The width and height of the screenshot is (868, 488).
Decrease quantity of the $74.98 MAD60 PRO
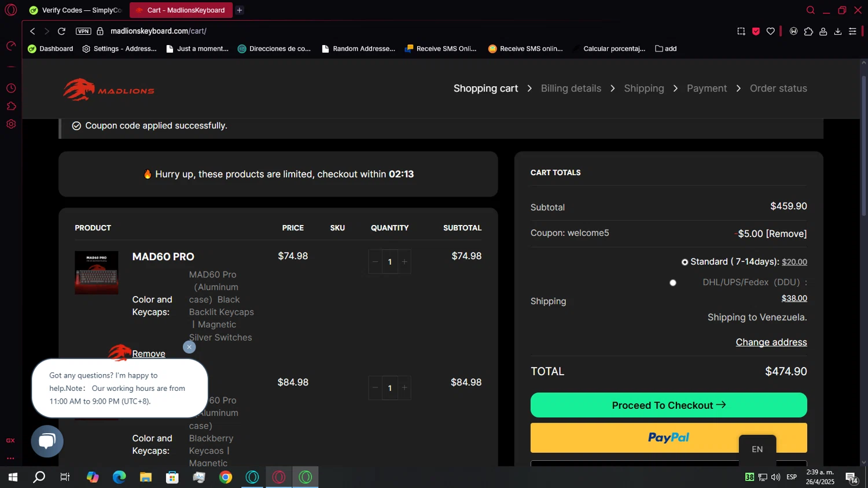click(375, 262)
